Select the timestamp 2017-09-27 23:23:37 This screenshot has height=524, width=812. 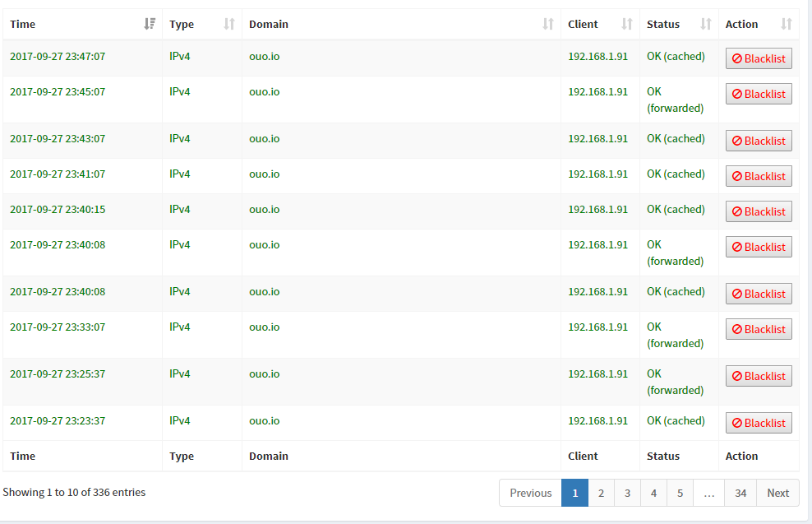click(58, 420)
